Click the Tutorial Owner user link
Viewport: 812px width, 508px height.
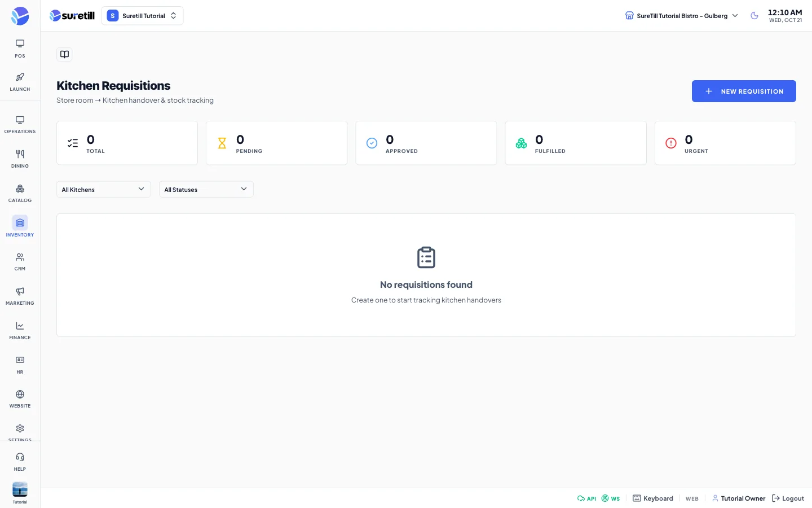[739, 498]
